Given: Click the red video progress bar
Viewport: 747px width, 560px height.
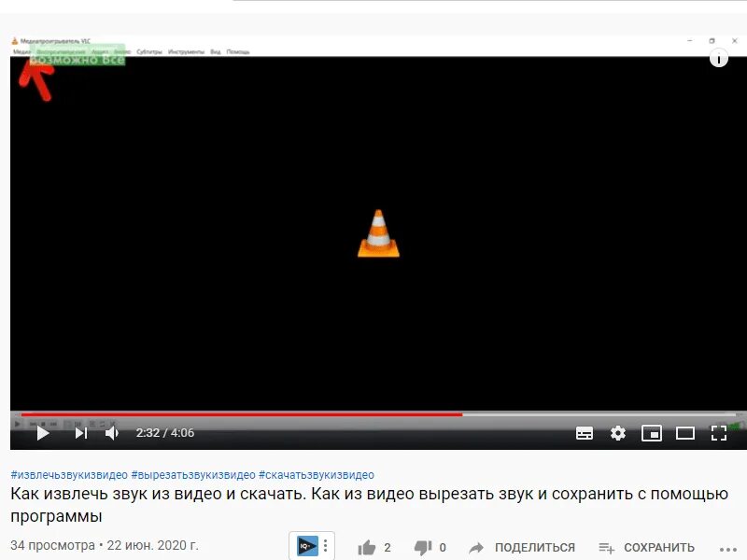Looking at the screenshot, I should point(242,414).
